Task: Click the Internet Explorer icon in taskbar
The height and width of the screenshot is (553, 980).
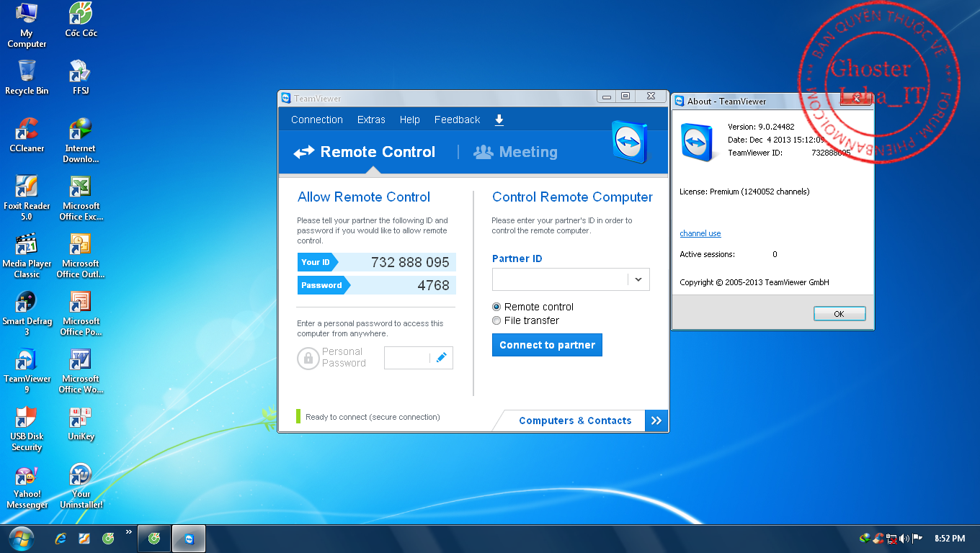Action: pos(61,539)
